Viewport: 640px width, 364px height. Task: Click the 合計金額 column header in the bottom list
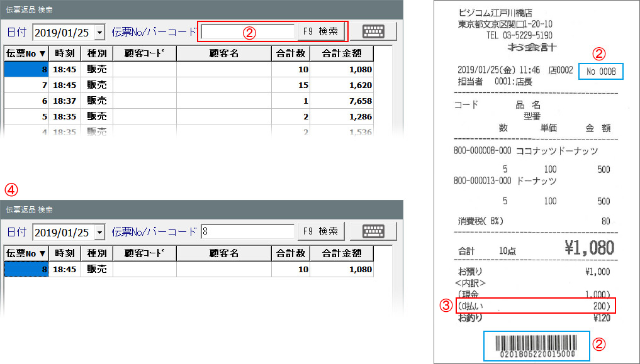(342, 253)
